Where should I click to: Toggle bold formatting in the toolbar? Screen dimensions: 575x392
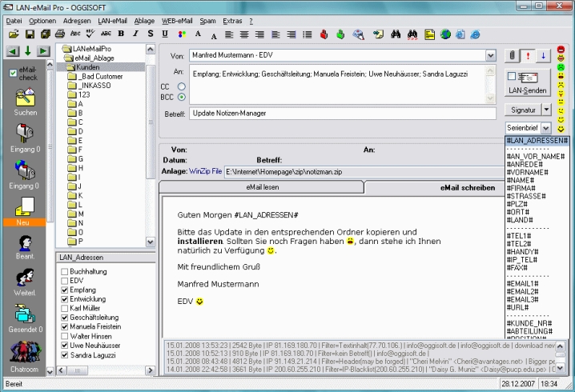click(x=122, y=34)
